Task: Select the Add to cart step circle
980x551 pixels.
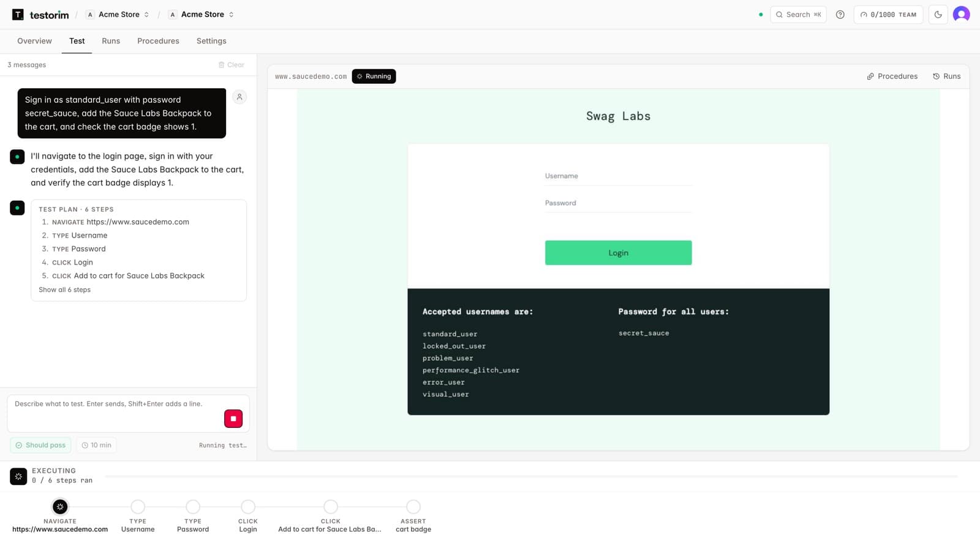Action: (331, 507)
